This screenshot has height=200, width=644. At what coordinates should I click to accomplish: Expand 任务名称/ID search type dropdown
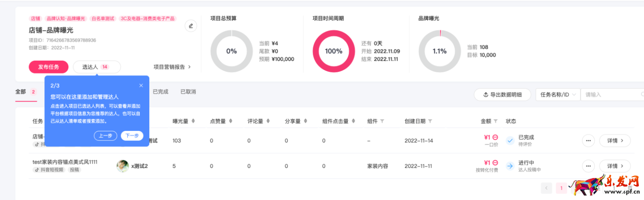pyautogui.click(x=558, y=95)
